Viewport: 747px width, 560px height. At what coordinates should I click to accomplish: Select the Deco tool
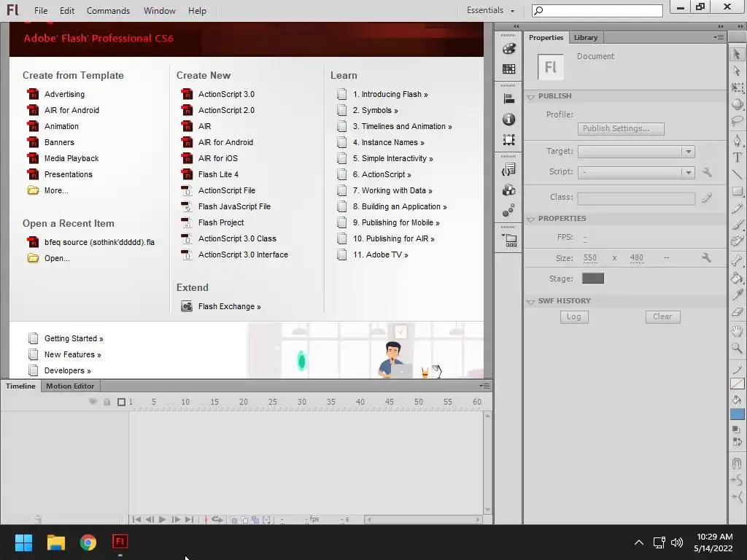click(x=737, y=241)
